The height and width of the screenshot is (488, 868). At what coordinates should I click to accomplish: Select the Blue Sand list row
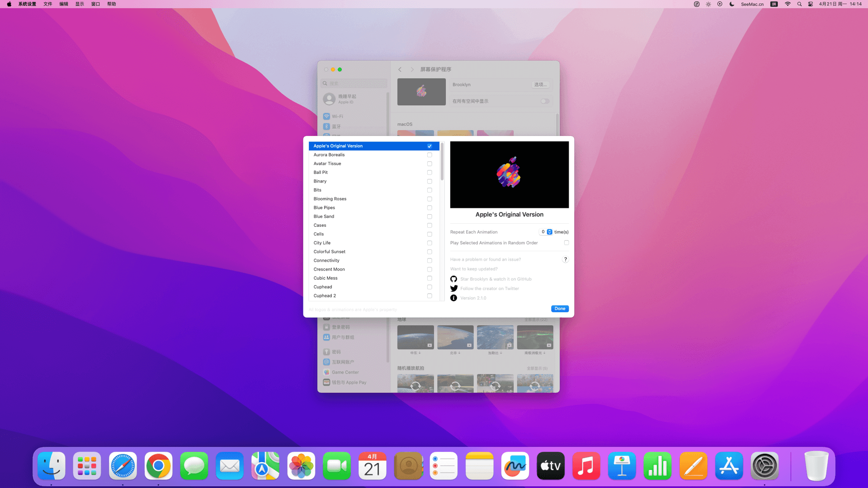coord(374,216)
